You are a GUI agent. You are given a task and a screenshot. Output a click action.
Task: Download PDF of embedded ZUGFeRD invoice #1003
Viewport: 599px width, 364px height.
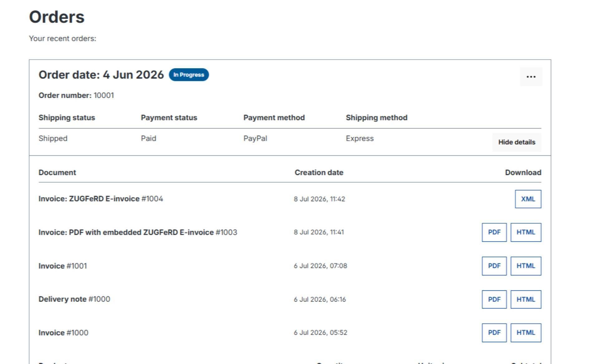[494, 232]
